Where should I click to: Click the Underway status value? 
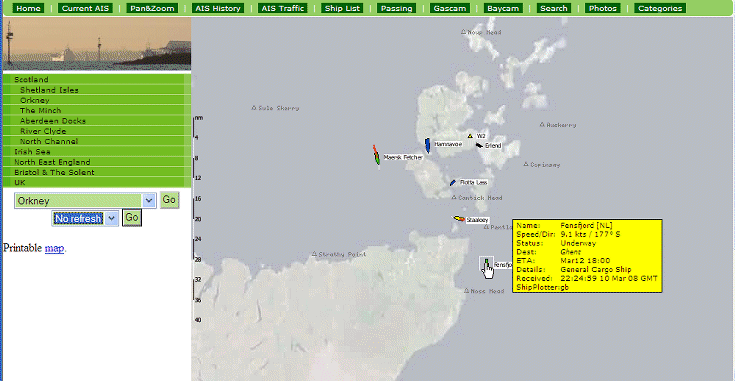click(x=578, y=243)
